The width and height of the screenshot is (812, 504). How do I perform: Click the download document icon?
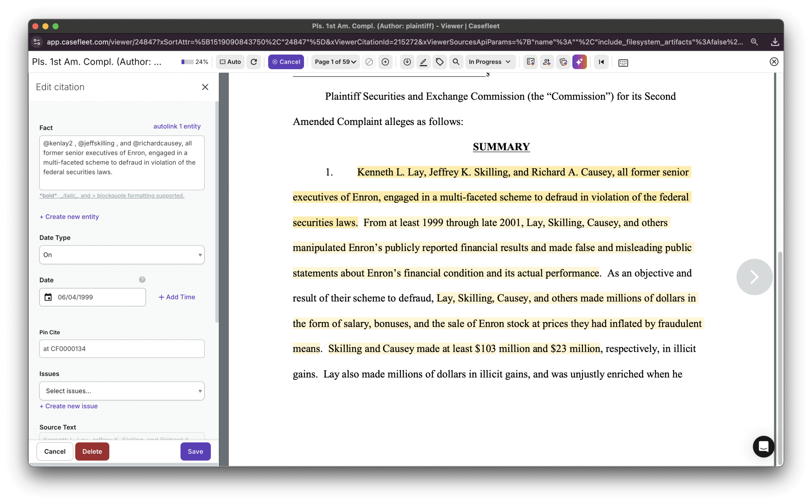(407, 62)
